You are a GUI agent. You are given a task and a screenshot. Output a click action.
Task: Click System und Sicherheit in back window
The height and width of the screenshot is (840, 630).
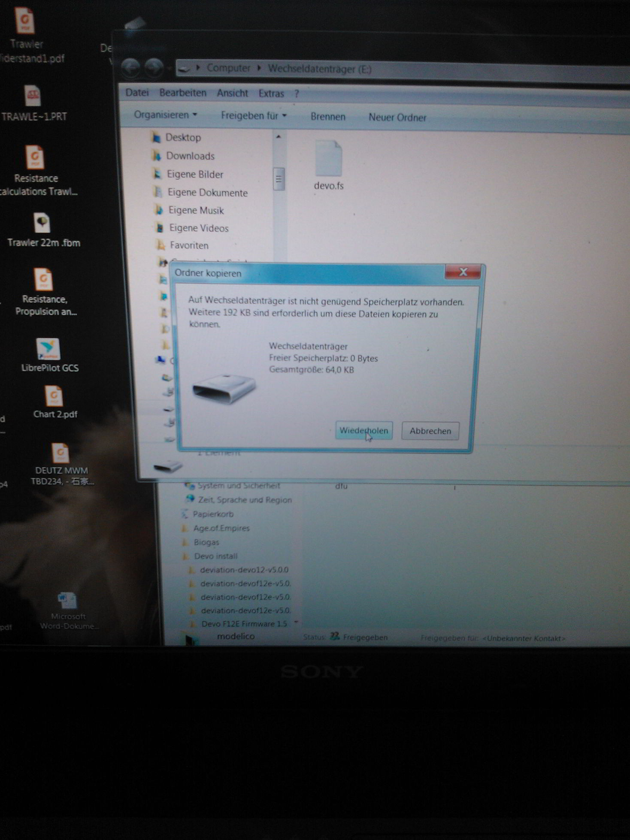[x=238, y=485]
